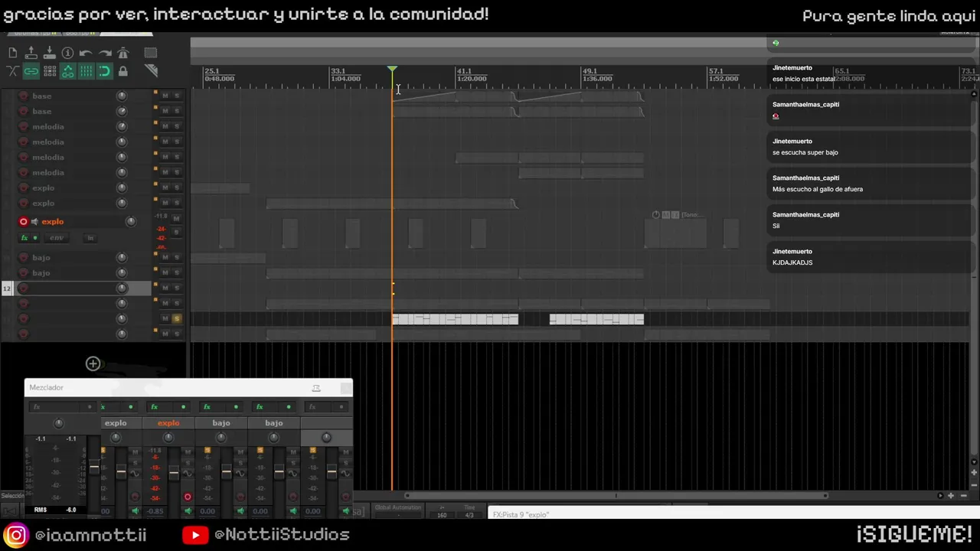Select the MIDI item starting at the playhead
The width and height of the screenshot is (980, 551).
click(456, 319)
